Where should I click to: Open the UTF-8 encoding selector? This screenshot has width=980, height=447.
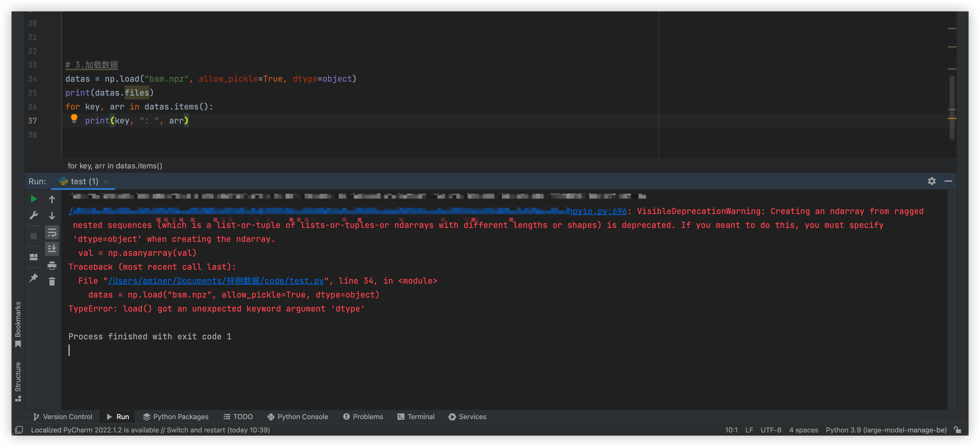click(771, 430)
